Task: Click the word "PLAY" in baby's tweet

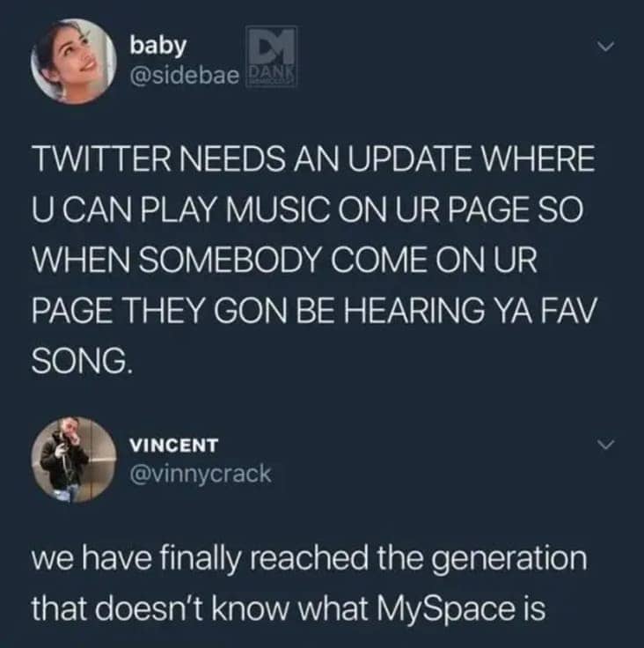Action: (176, 209)
